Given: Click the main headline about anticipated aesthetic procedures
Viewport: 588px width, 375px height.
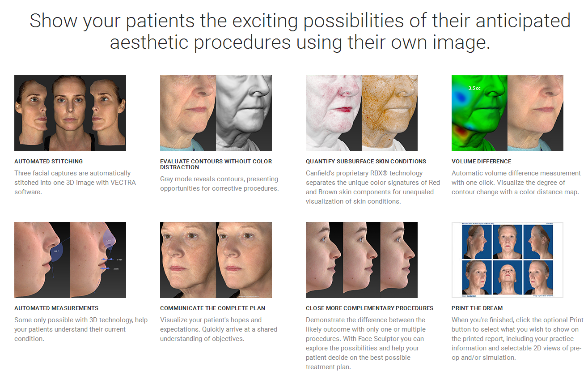Looking at the screenshot, I should 300,32.
